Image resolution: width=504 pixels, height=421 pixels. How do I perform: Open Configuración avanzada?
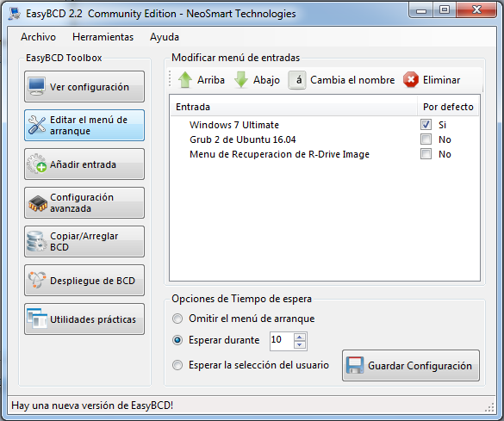coord(84,203)
